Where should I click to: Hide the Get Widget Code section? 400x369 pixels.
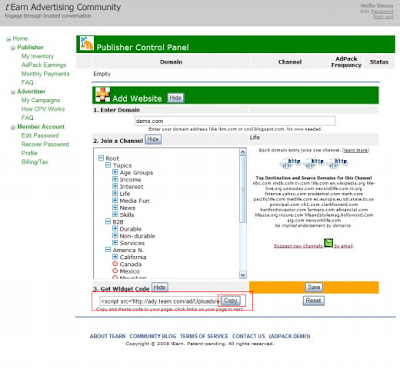[x=160, y=287]
